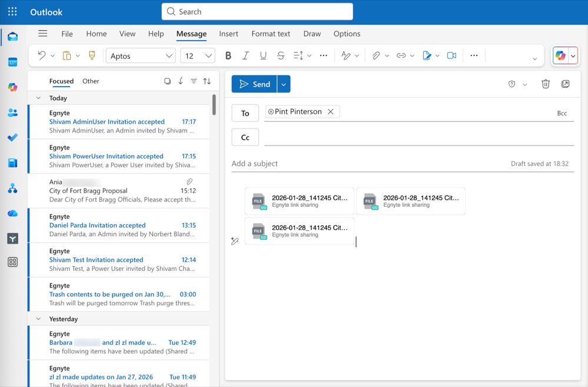Collapse the Today group in the message list
This screenshot has width=588, height=387.
pyautogui.click(x=38, y=98)
